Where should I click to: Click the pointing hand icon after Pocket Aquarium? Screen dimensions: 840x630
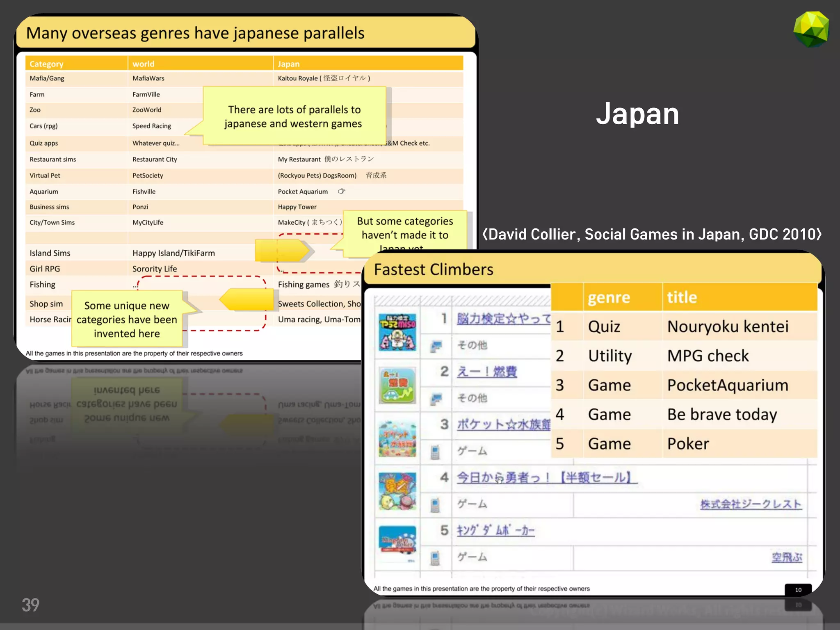tap(342, 191)
